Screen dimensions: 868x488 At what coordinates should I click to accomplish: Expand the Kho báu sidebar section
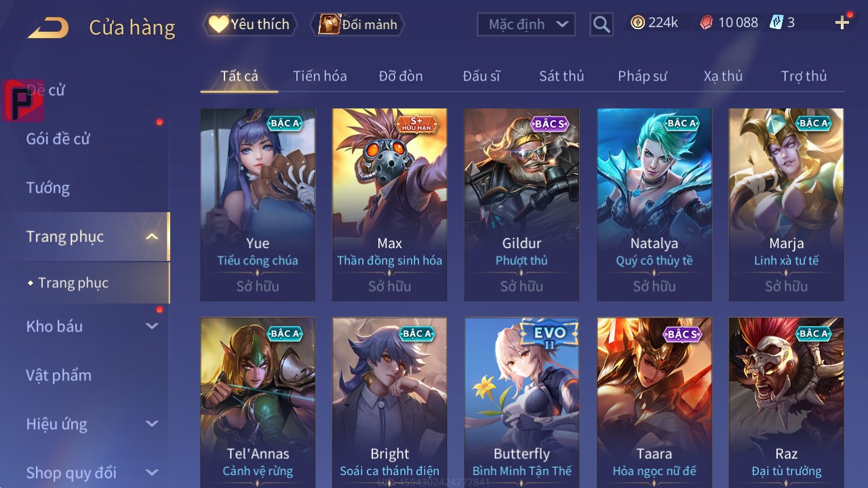pos(152,326)
